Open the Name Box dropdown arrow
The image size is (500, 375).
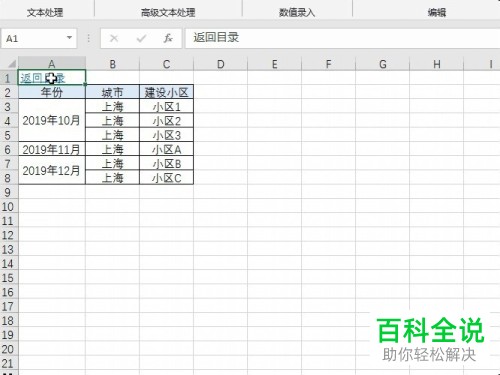click(69, 38)
